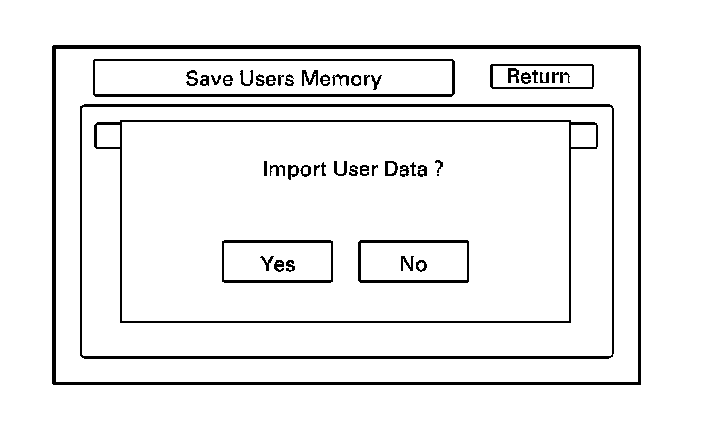Viewport: 704px width, 426px height.
Task: Click the question mark in the prompt
Action: click(439, 168)
